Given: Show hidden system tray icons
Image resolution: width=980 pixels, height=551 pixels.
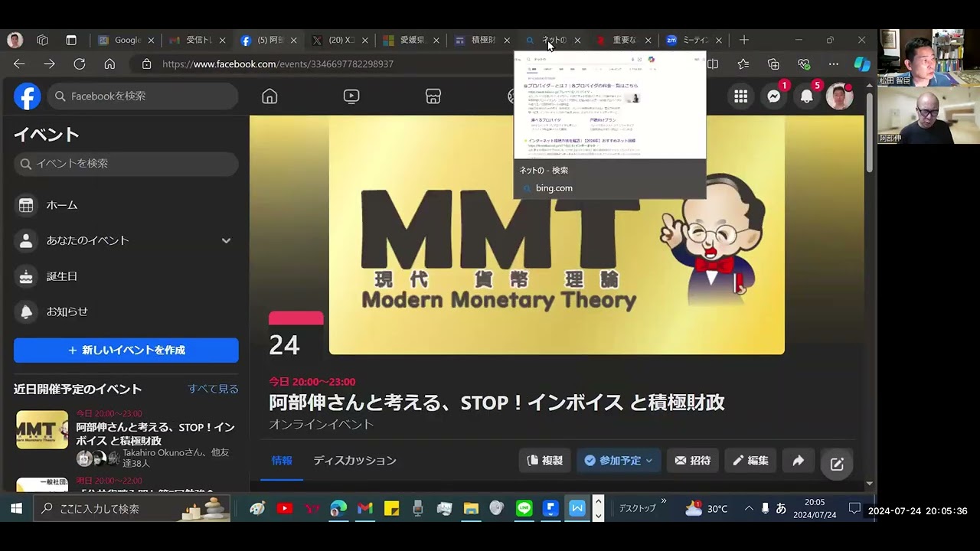Looking at the screenshot, I should pos(748,508).
